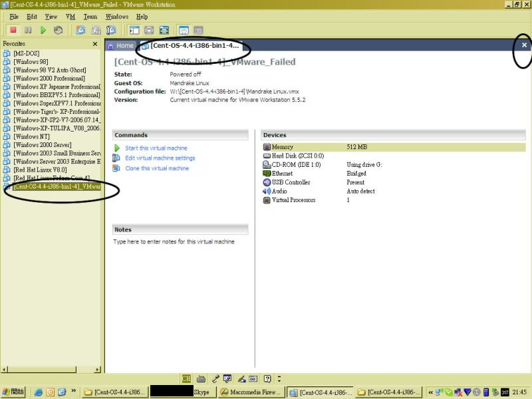Open the Team menu
The image size is (532, 399).
(90, 17)
